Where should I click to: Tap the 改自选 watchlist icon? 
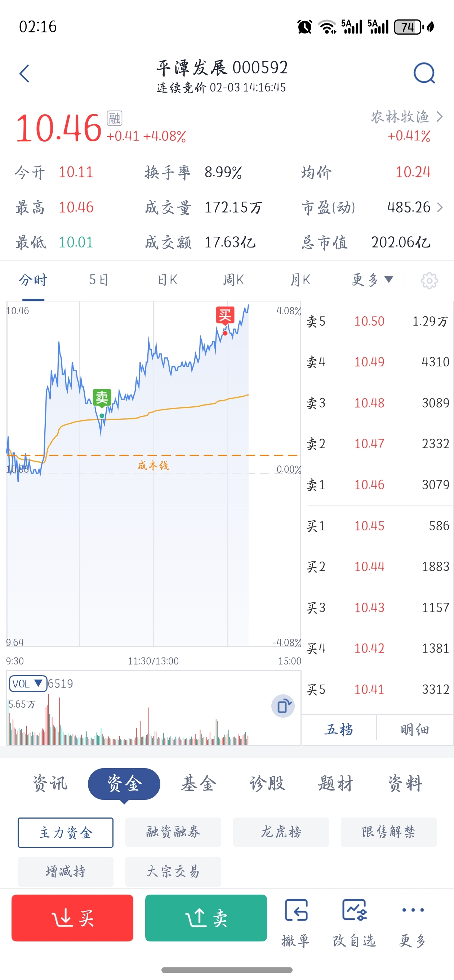click(354, 910)
